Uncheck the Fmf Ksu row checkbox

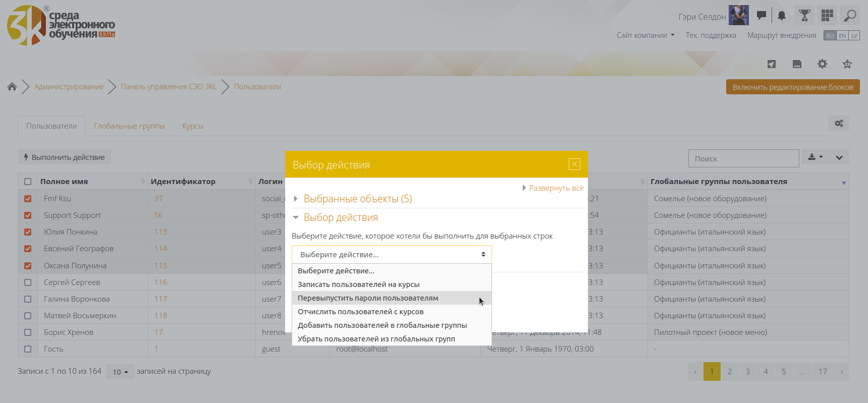[x=28, y=199]
